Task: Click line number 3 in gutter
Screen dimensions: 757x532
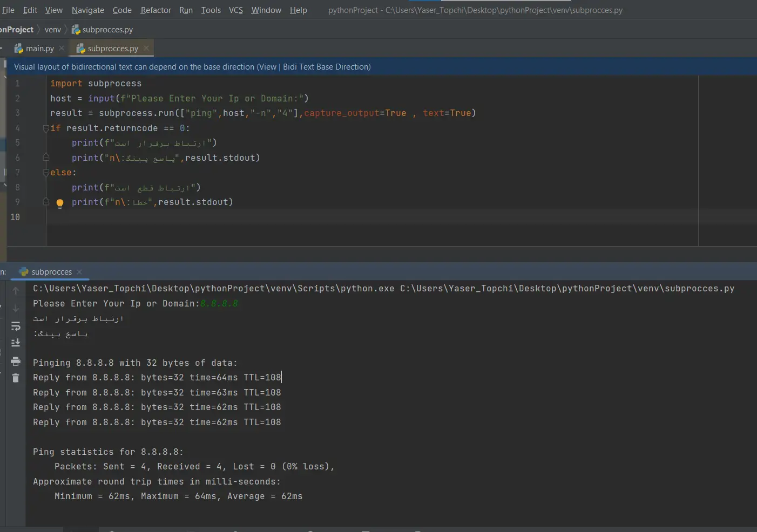Action: point(17,113)
